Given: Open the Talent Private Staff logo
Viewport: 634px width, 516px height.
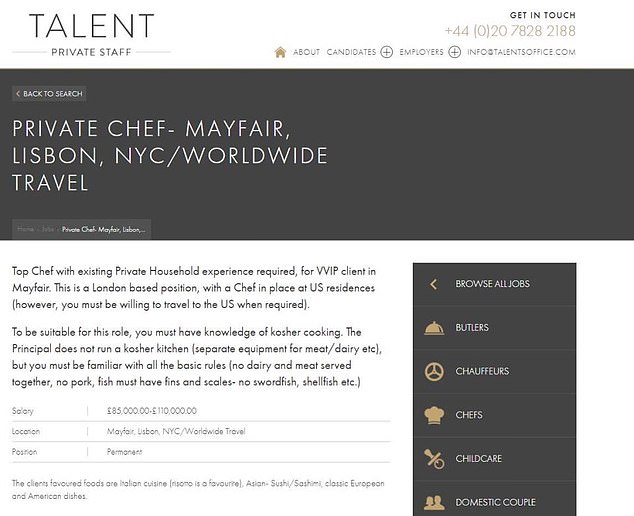Looking at the screenshot, I should (x=91, y=34).
